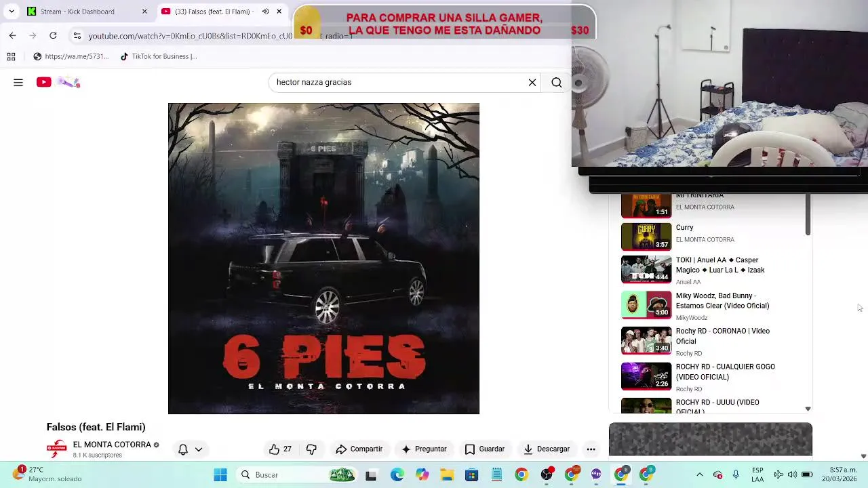Show hidden system tray icons
This screenshot has height=488, width=868.
pos(700,475)
